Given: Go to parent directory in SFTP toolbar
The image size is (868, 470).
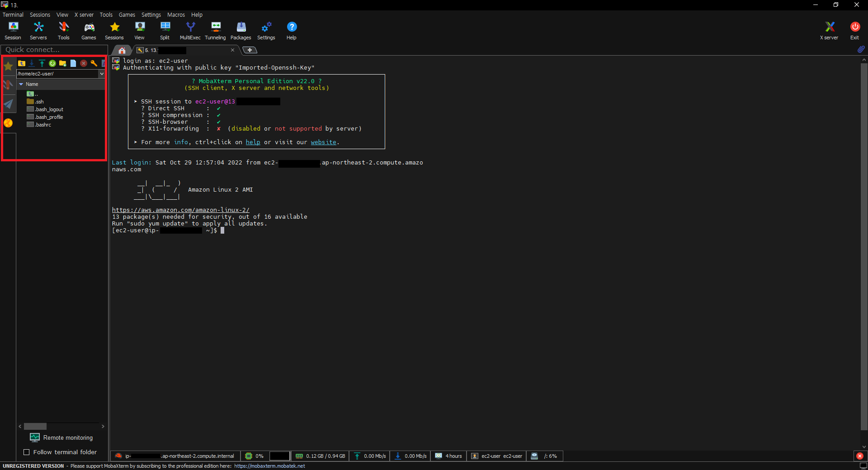Looking at the screenshot, I should tap(22, 63).
